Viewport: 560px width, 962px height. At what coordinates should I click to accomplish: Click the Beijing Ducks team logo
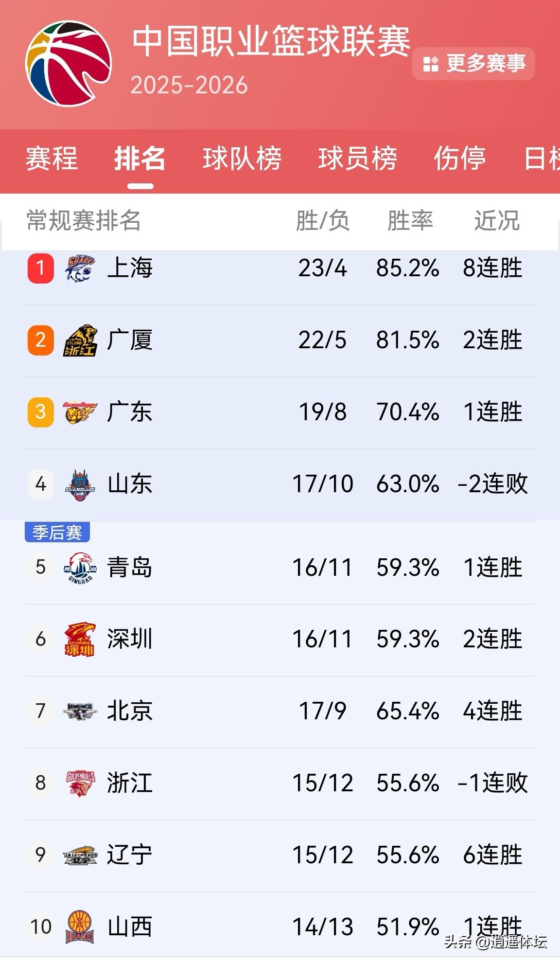[79, 712]
